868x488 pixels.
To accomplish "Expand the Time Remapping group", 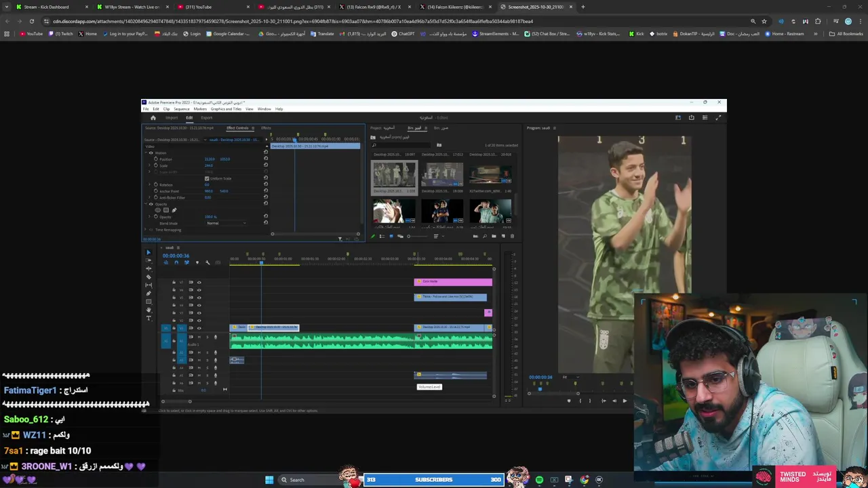I will (146, 230).
